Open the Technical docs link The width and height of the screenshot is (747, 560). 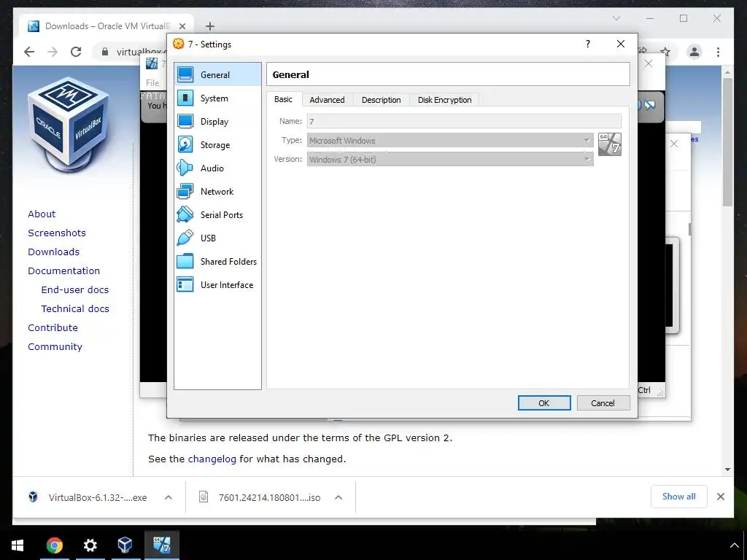pyautogui.click(x=75, y=309)
